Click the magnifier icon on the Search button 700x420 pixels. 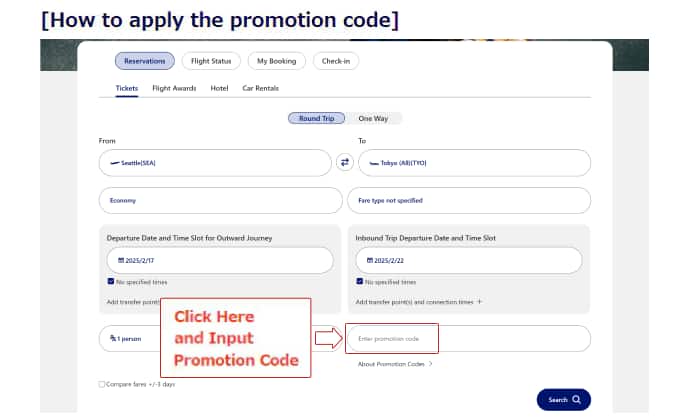tap(576, 400)
